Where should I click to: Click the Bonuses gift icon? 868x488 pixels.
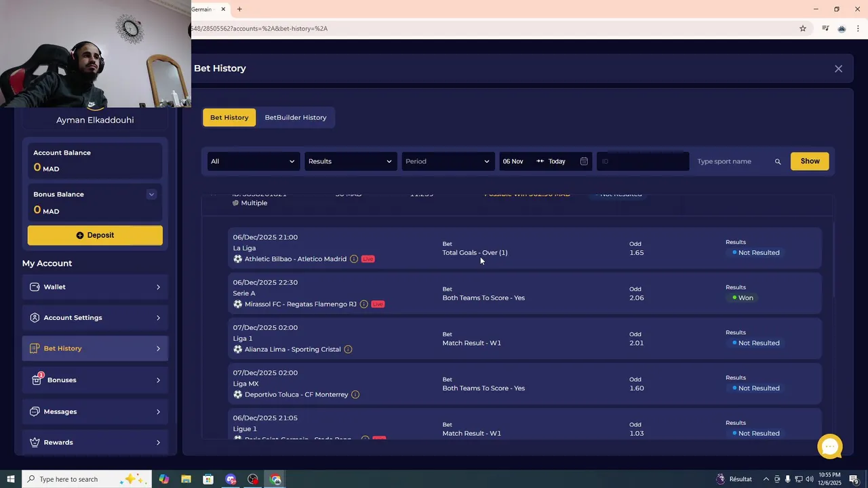[37, 380]
